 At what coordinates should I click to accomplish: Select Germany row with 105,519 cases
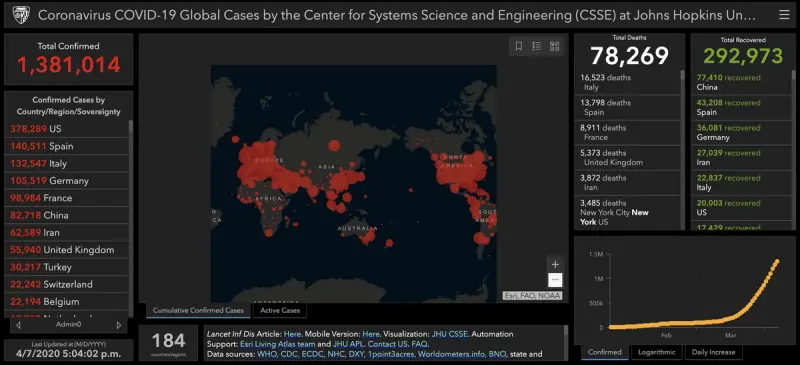point(66,181)
